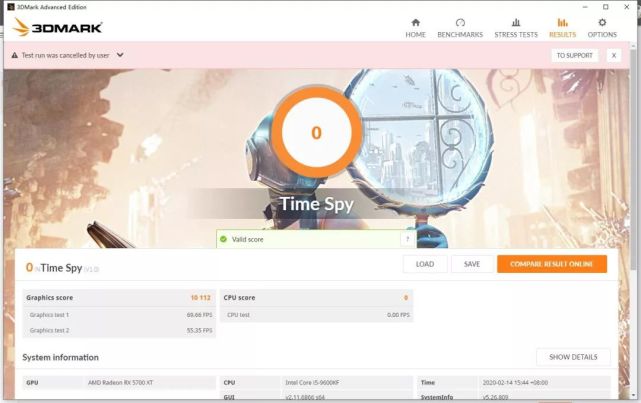Screen dimensions: 641x403
Task: Click the System information heading
Action: pyautogui.click(x=61, y=357)
